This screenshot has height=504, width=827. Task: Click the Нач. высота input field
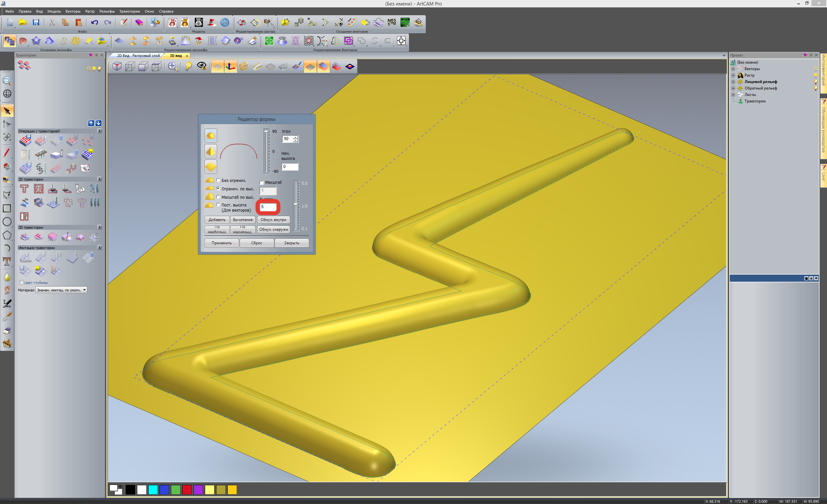click(290, 166)
